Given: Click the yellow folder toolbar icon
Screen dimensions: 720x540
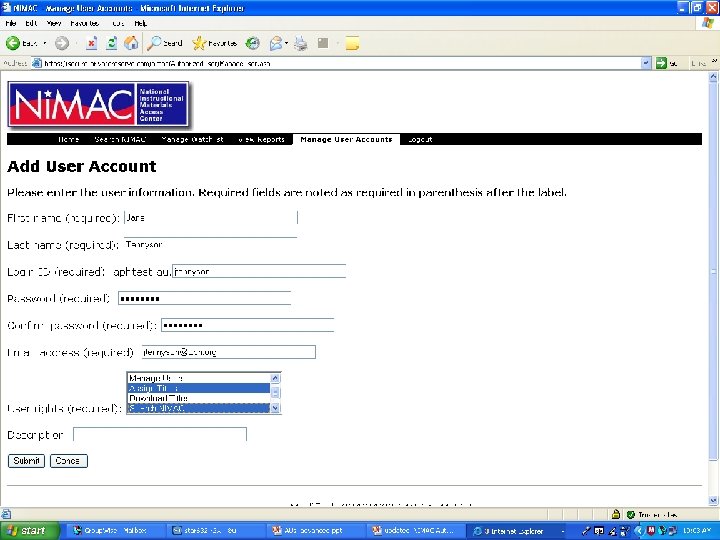Looking at the screenshot, I should [x=352, y=43].
